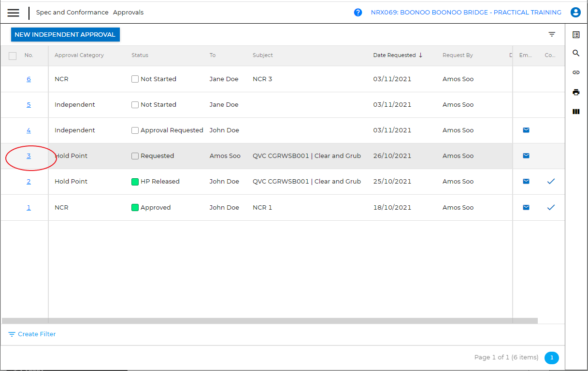Expand the Create Filter option
This screenshot has width=588, height=371.
click(x=32, y=334)
